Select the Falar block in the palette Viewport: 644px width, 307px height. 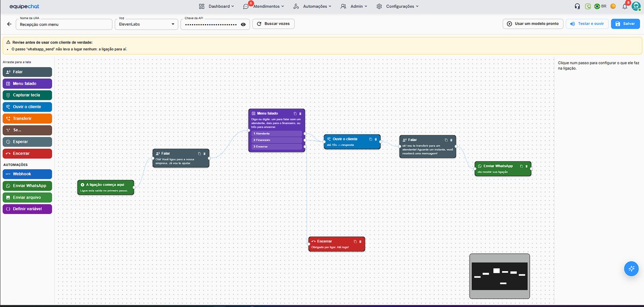tap(27, 72)
